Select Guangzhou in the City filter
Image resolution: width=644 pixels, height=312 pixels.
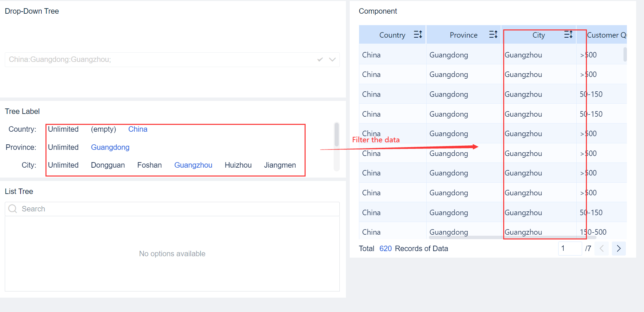193,165
